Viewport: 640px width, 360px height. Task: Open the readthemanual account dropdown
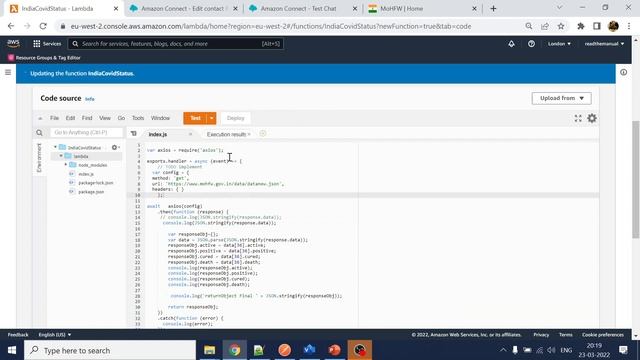(x=604, y=44)
